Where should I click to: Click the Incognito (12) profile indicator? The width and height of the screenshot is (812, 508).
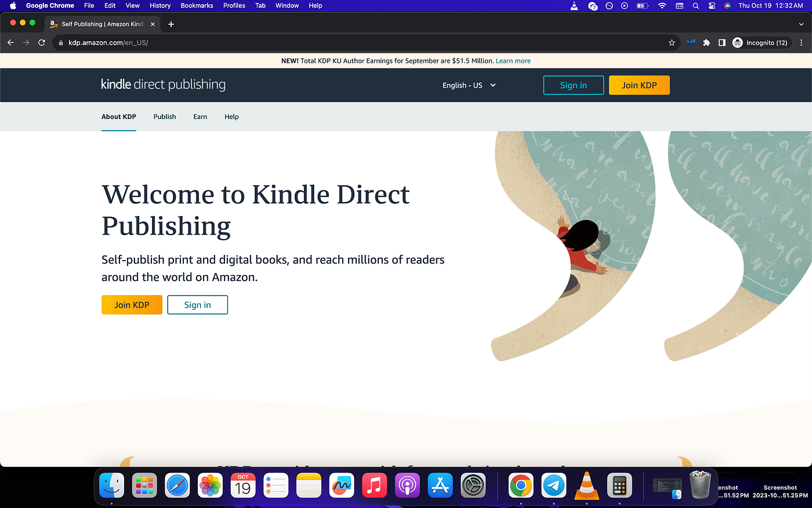pyautogui.click(x=760, y=42)
